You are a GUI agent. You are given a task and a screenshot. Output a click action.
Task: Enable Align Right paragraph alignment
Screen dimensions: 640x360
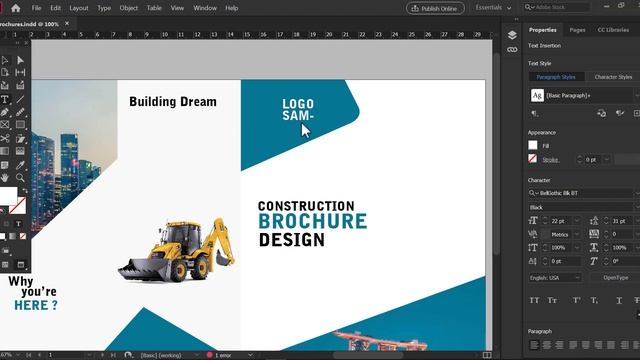click(x=559, y=345)
